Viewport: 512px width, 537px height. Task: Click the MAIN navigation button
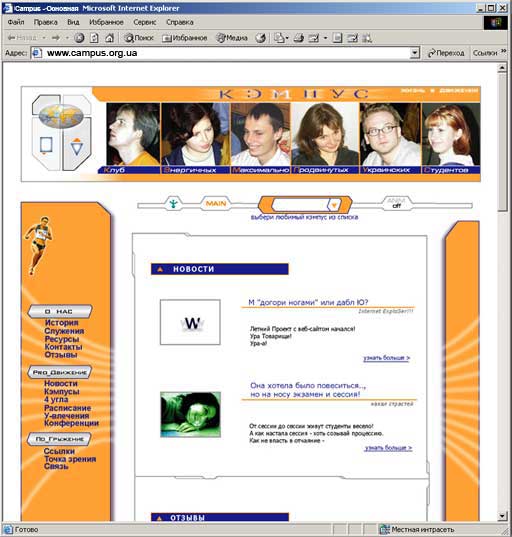click(216, 203)
